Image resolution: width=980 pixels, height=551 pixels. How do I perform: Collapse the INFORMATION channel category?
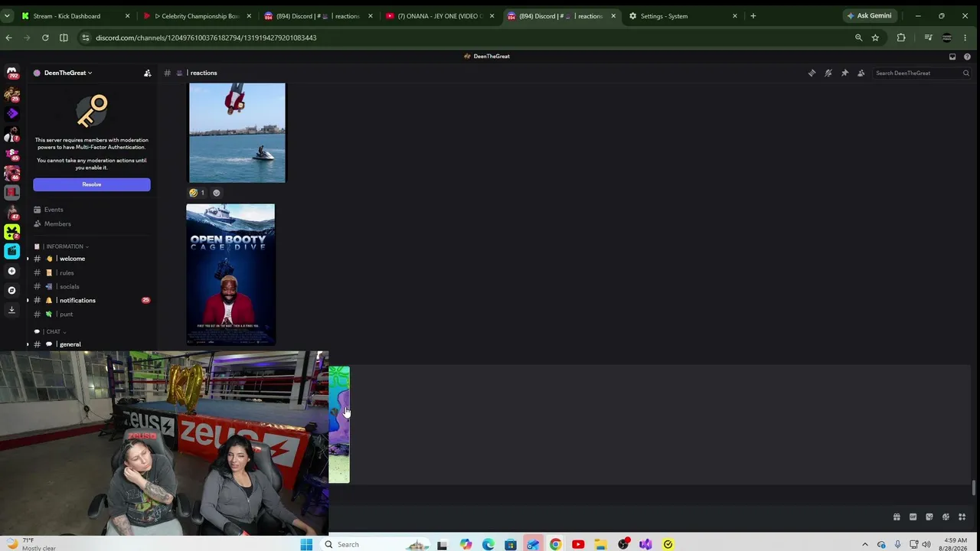coord(64,246)
